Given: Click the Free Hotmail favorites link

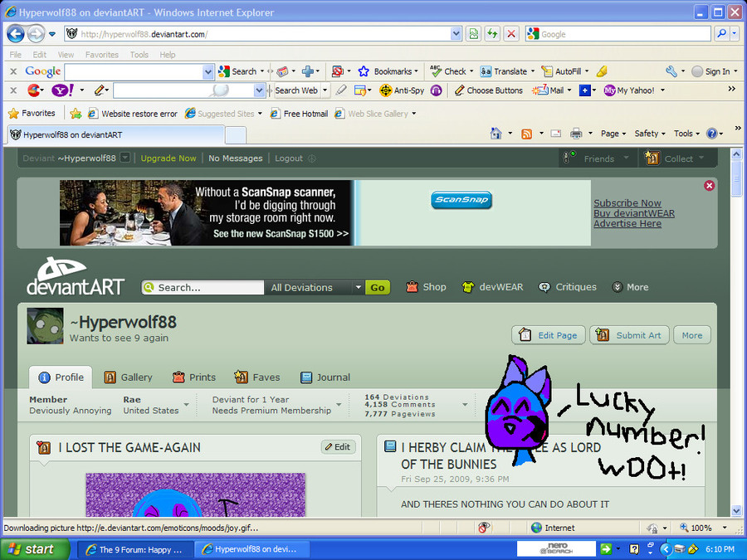Looking at the screenshot, I should [x=299, y=114].
